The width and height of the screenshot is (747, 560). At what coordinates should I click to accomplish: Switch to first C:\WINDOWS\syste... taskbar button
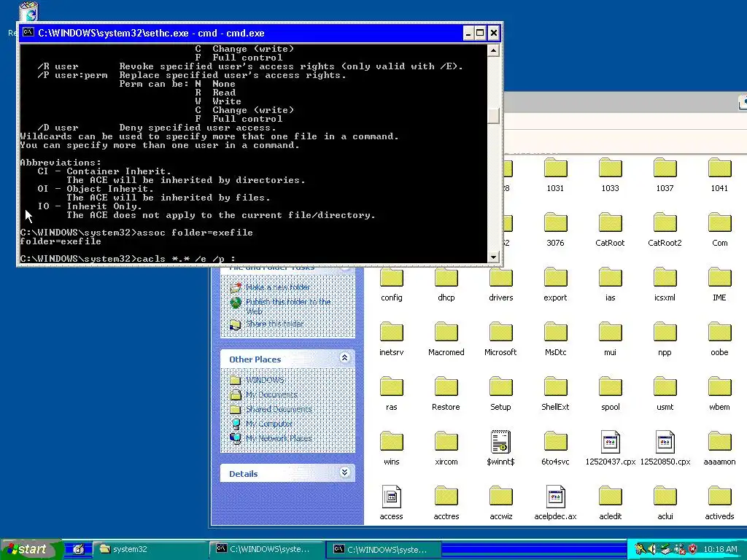[x=267, y=549]
